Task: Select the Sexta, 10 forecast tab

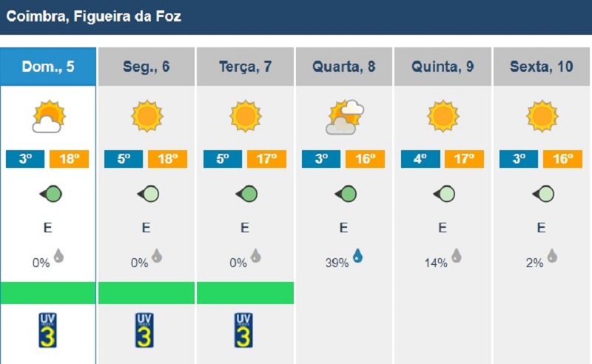Action: pos(542,67)
